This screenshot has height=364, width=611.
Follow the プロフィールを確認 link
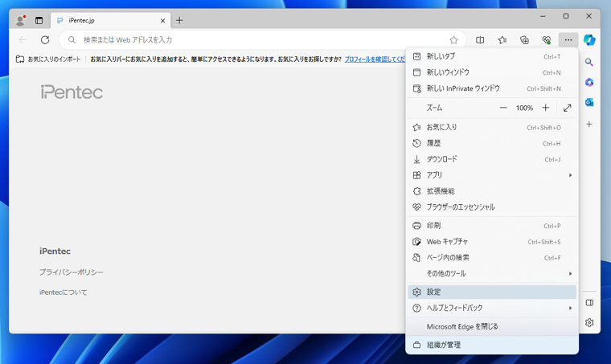coord(375,59)
